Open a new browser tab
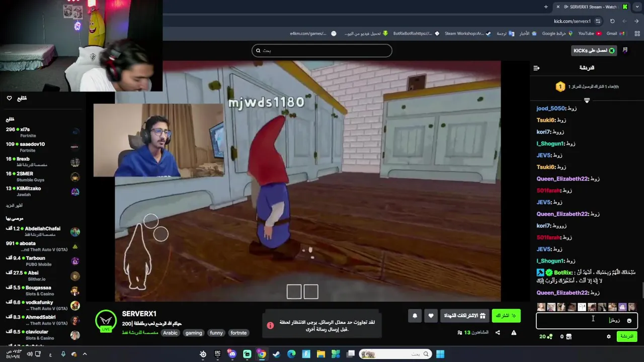Image resolution: width=644 pixels, height=362 pixels. [546, 7]
